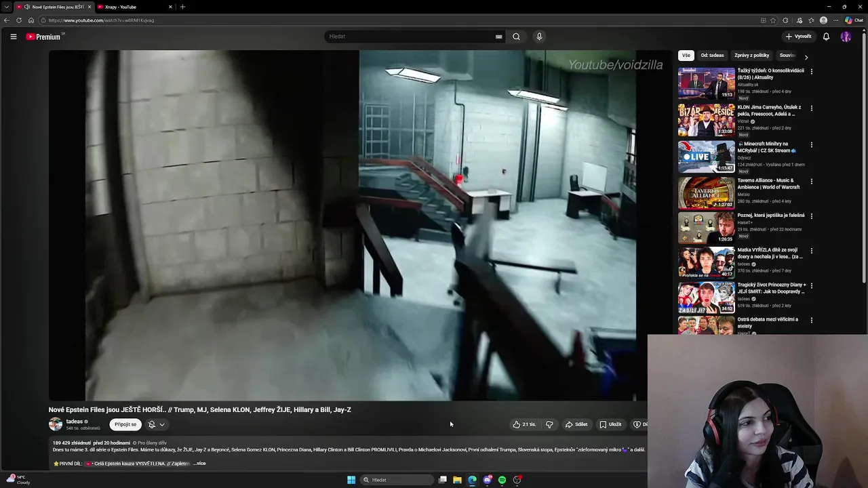This screenshot has height=488, width=868.
Task: Select the Zprávy z politiky chip
Action: (751, 56)
